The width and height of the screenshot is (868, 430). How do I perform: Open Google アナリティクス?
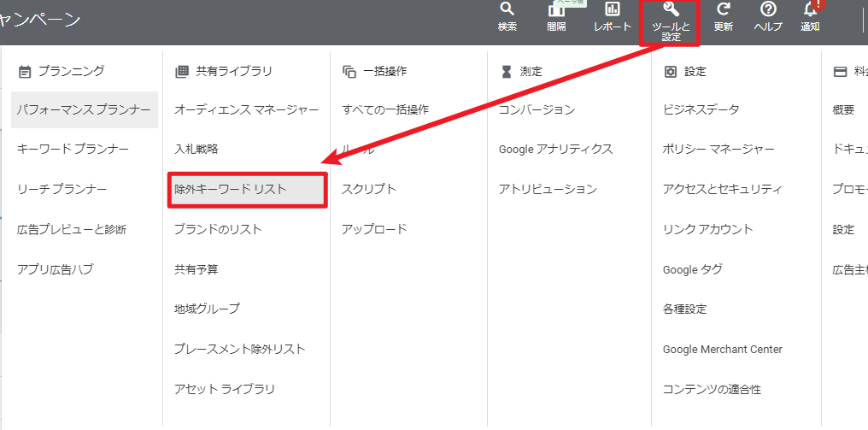[556, 149]
